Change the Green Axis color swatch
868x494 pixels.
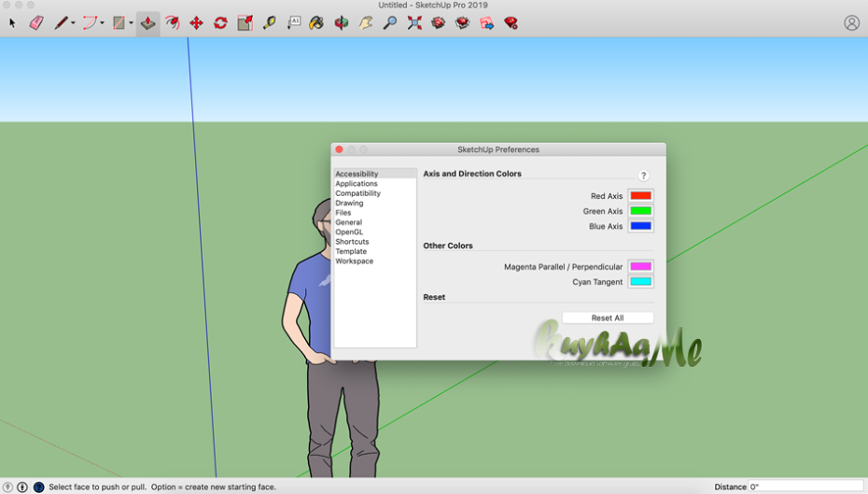point(640,211)
